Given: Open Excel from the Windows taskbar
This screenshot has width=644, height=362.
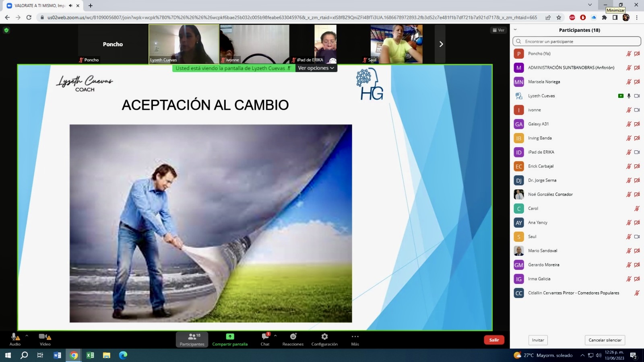Looking at the screenshot, I should coord(90,355).
